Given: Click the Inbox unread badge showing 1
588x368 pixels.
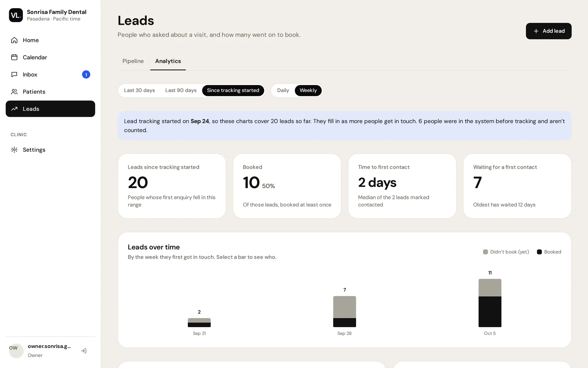Looking at the screenshot, I should [x=86, y=75].
